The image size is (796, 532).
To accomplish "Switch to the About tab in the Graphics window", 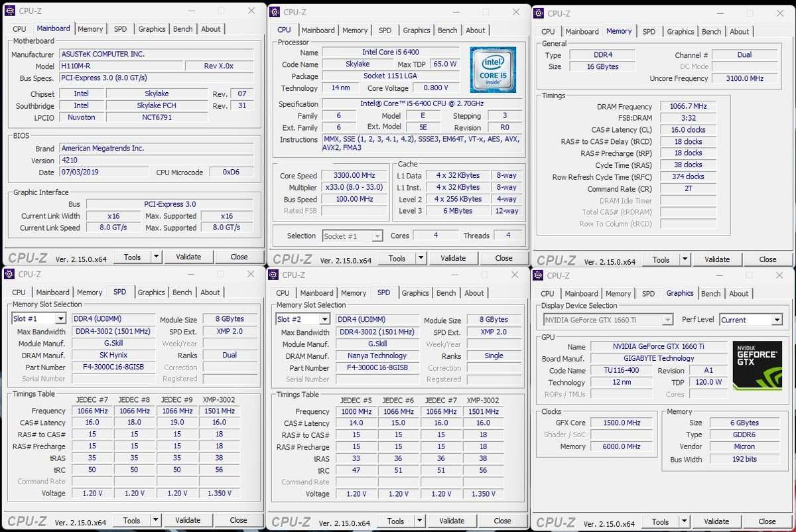I will [739, 293].
